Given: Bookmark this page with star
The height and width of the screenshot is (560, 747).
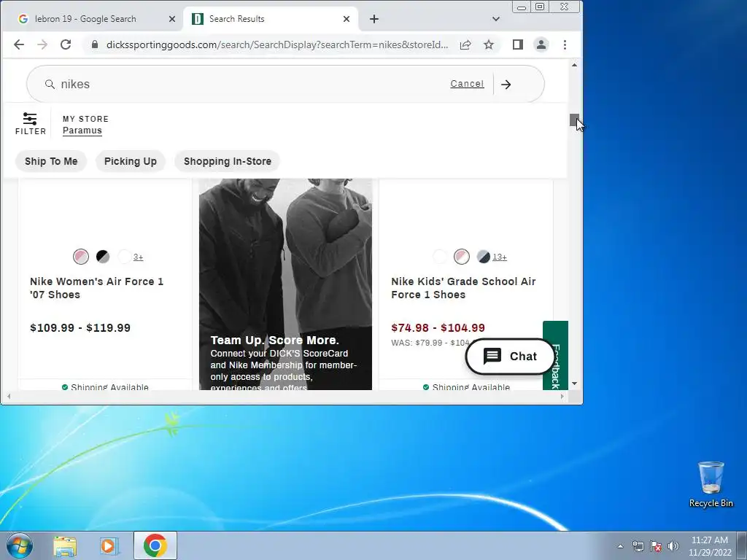Looking at the screenshot, I should tap(489, 44).
